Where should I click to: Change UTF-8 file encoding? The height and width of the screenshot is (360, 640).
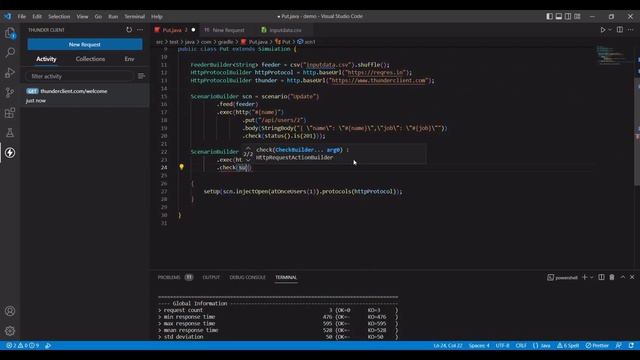pos(502,345)
